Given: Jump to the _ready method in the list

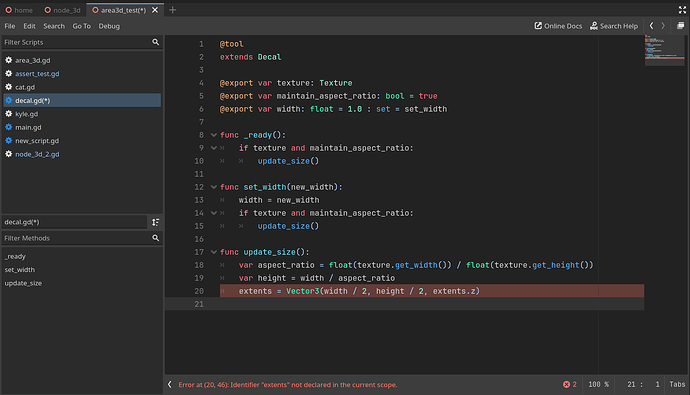Looking at the screenshot, I should click(x=15, y=256).
